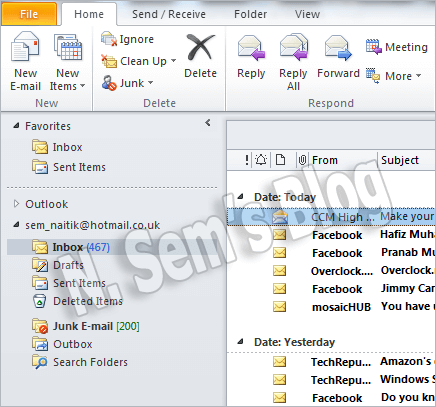
Task: Open Search Folders
Action: click(80, 362)
